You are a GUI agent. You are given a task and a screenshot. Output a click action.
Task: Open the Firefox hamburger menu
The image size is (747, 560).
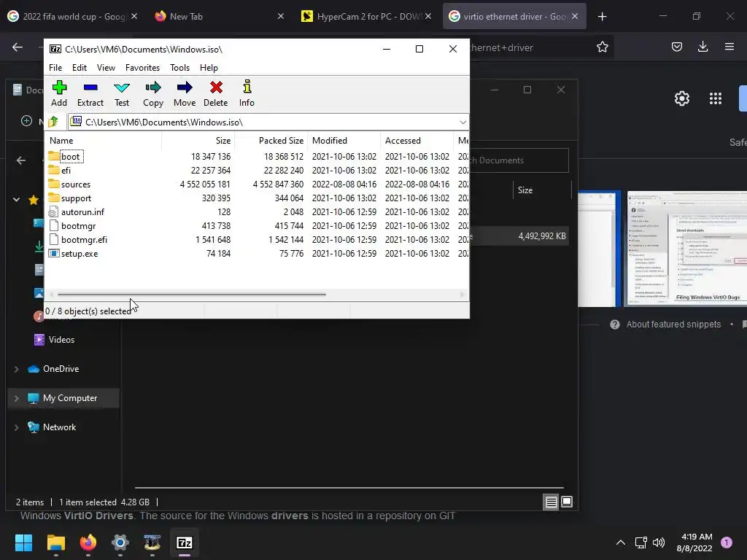(729, 47)
